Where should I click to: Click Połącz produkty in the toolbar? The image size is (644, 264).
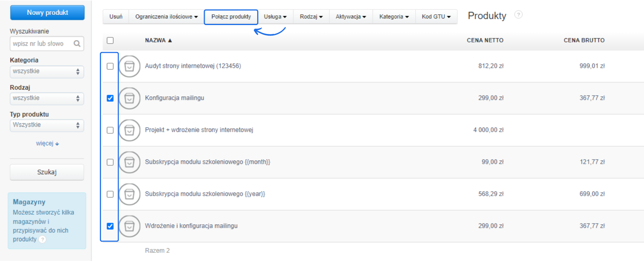(231, 17)
